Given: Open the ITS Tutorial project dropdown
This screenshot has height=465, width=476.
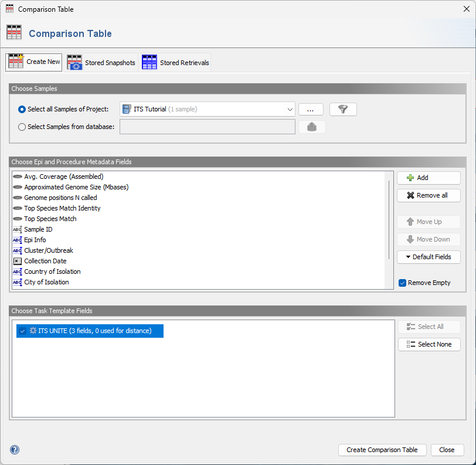Looking at the screenshot, I should click(290, 109).
